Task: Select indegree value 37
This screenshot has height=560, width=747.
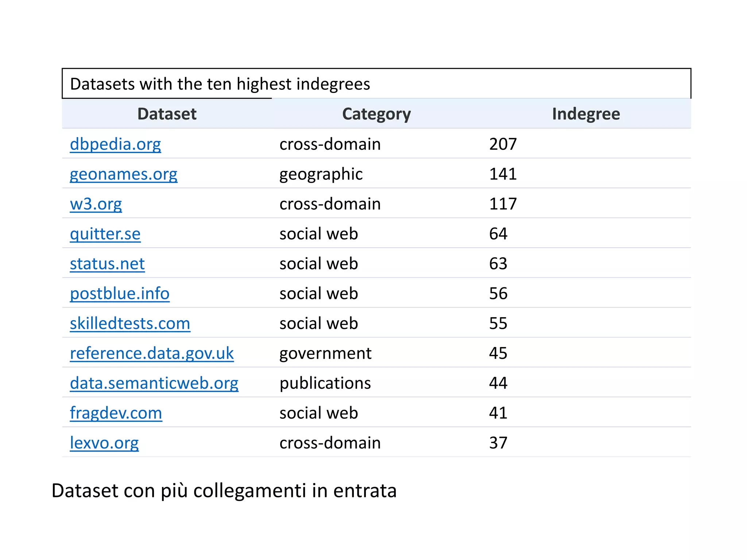Action: [498, 443]
